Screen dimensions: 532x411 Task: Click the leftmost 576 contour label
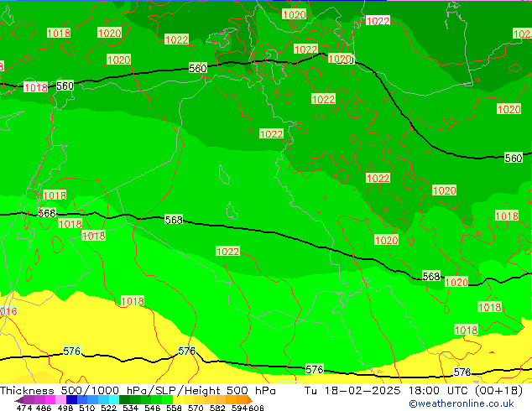point(72,351)
